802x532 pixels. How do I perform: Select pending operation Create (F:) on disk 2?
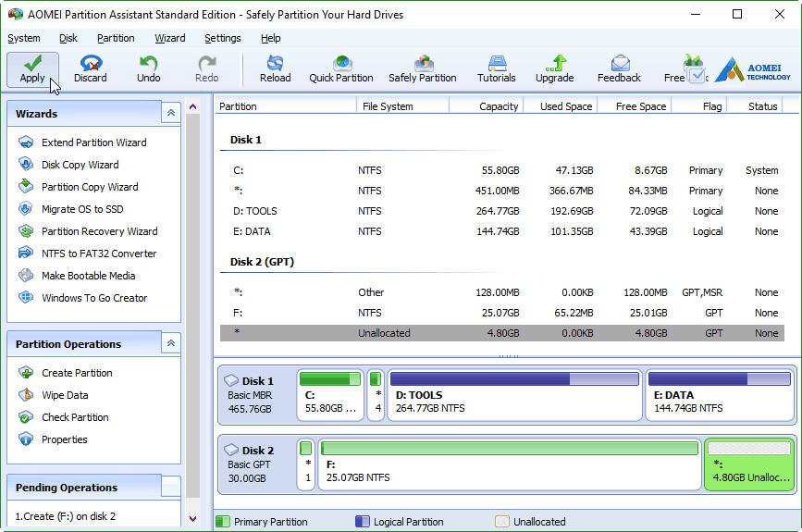pos(66,516)
